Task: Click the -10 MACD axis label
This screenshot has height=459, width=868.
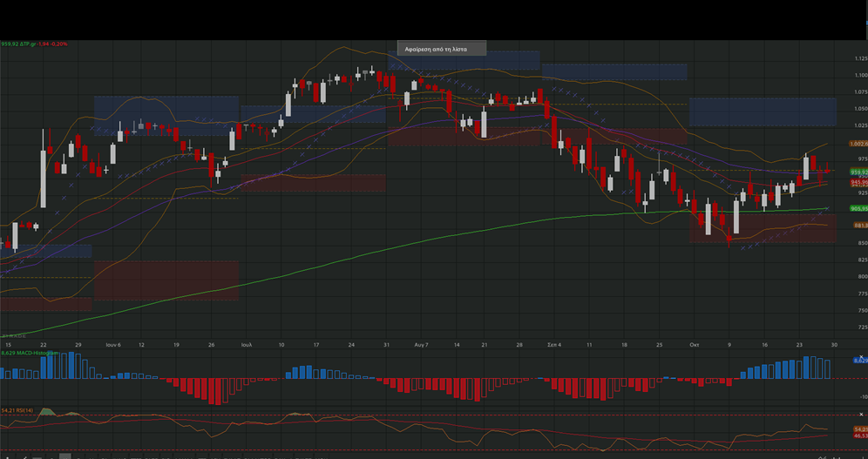Action: 864,396
